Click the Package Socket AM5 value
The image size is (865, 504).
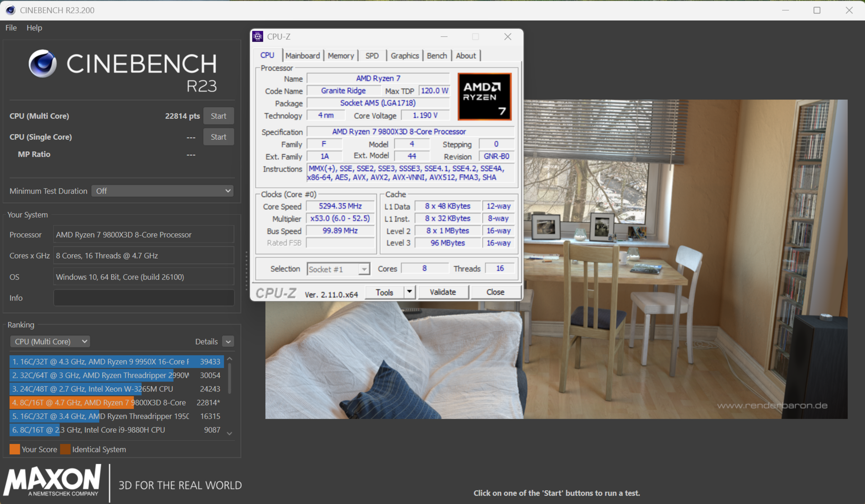378,103
